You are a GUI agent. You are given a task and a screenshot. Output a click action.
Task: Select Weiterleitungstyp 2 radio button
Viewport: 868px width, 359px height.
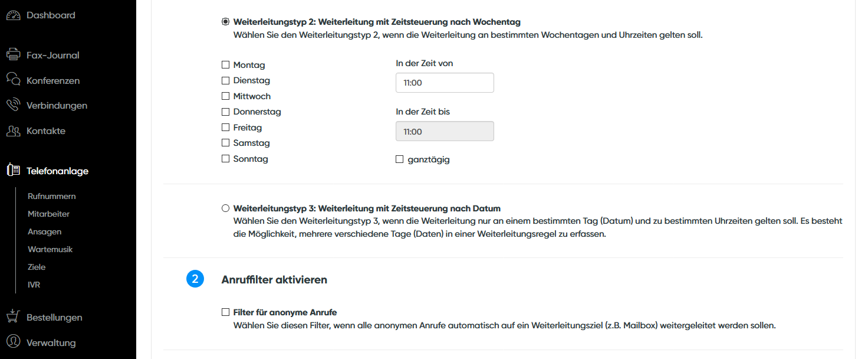tap(225, 22)
